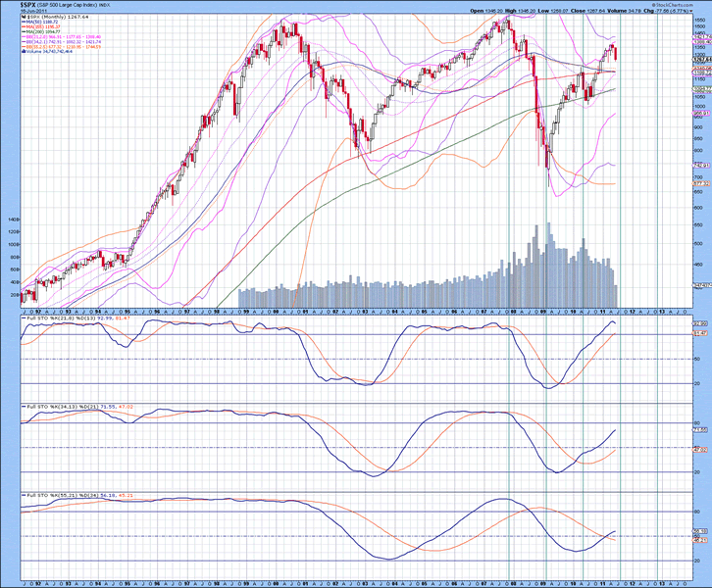Image resolution: width=712 pixels, height=588 pixels.
Task: Click the MA(50) 1188.72 legend entry
Action: click(39, 22)
